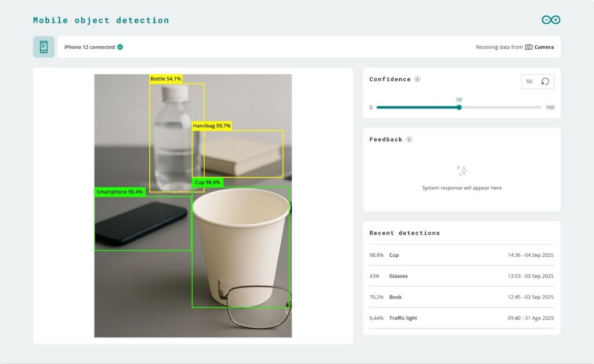Click the Handbag 59,7% bounding box label
The width and height of the screenshot is (594, 364).
coord(212,126)
